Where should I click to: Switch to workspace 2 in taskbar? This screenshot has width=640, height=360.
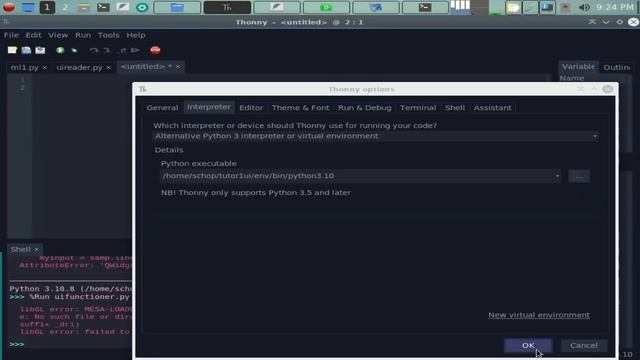click(65, 7)
